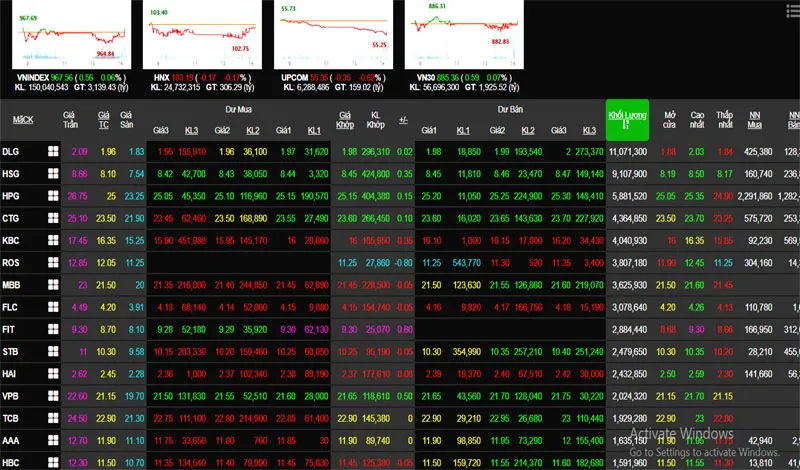Open the grid icon next to FIT
Viewport: 800px width, 470px height.
(53, 329)
